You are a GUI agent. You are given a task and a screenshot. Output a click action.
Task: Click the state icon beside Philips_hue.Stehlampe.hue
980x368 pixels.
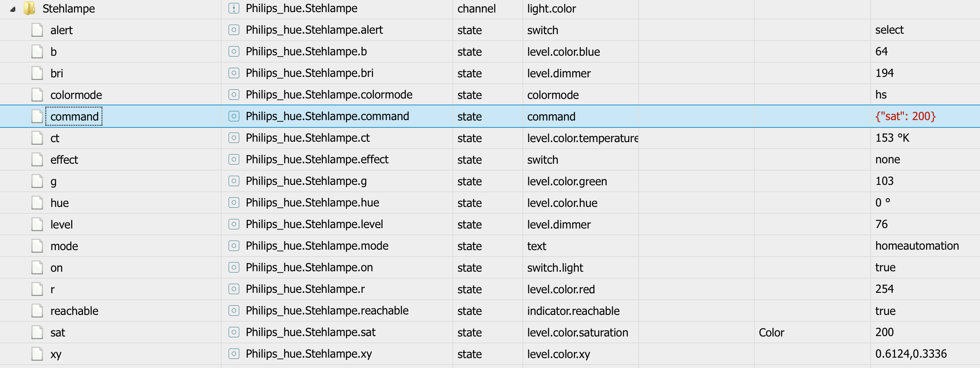click(234, 203)
